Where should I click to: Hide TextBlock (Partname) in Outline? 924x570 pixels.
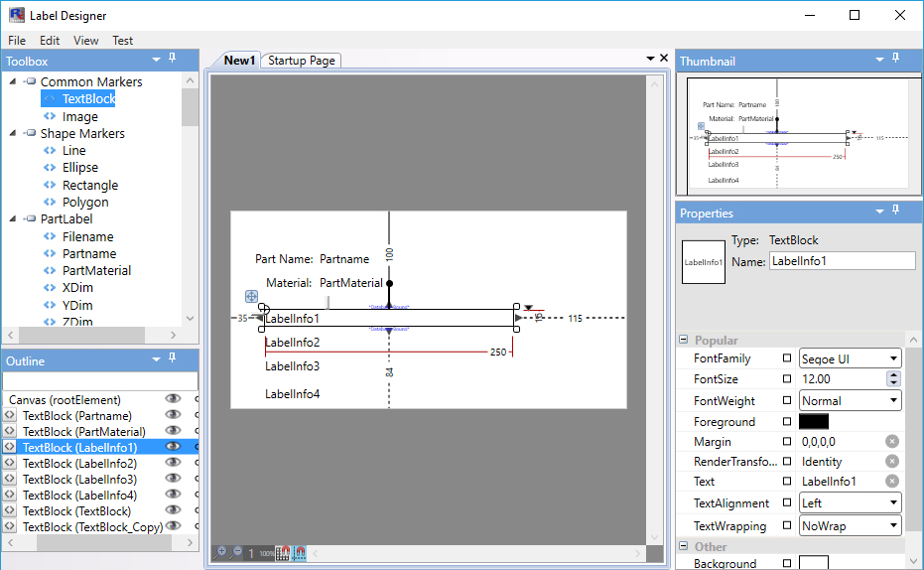point(173,415)
